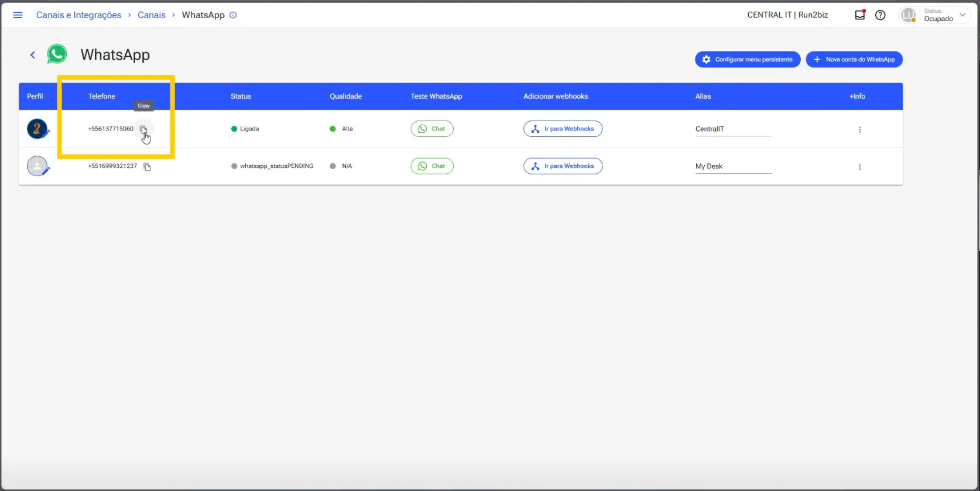This screenshot has height=491, width=980.
Task: Edit the My Desk alias field
Action: (x=733, y=167)
